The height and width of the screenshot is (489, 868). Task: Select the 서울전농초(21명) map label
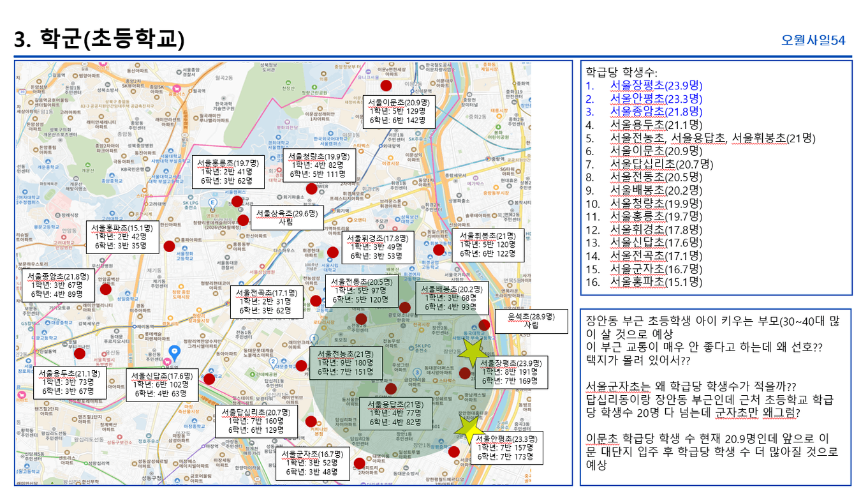point(346,363)
